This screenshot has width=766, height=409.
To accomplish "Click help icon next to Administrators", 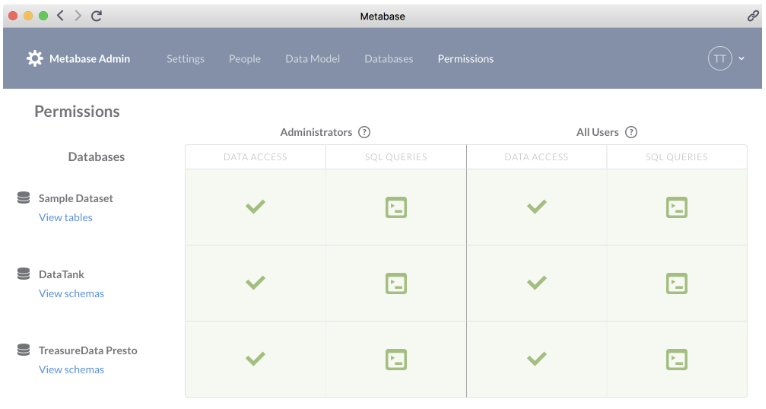I will [364, 132].
